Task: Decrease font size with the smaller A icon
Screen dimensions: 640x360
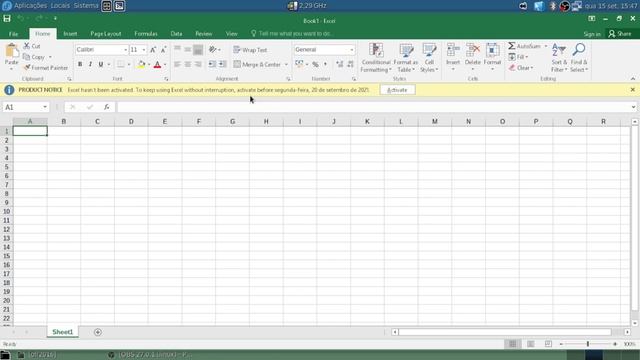Action: click(x=163, y=50)
